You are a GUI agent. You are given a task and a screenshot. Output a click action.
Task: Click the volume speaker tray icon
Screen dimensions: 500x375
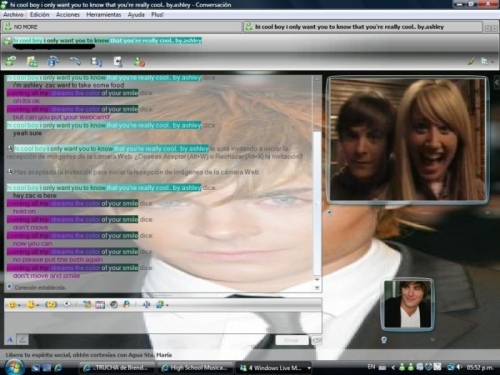pos(459,367)
